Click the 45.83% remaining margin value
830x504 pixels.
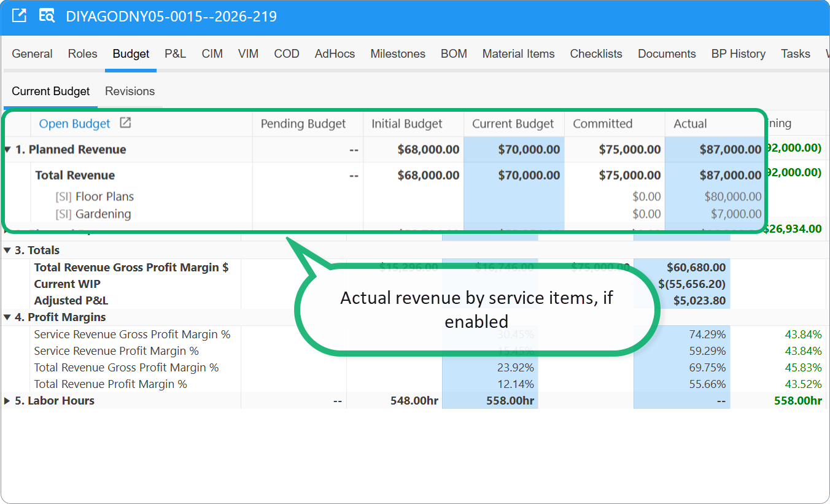click(x=804, y=368)
